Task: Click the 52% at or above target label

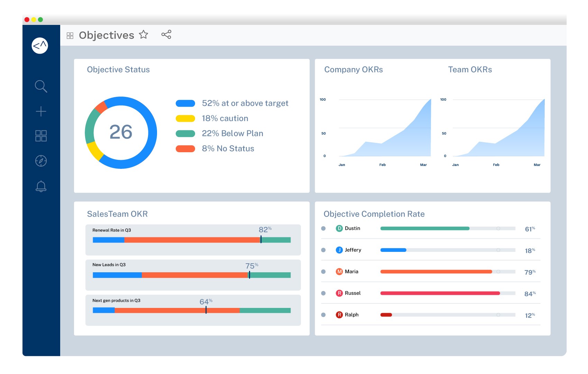Action: 245,103
